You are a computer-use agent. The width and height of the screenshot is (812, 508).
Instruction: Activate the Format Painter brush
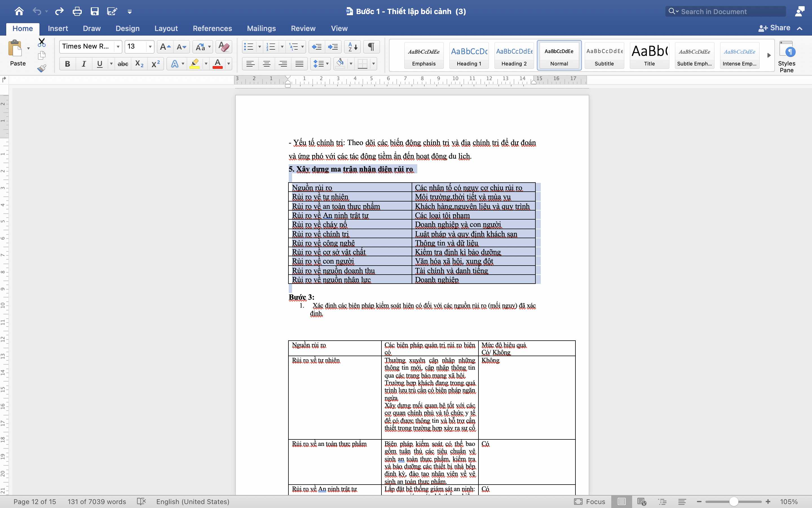tap(42, 68)
